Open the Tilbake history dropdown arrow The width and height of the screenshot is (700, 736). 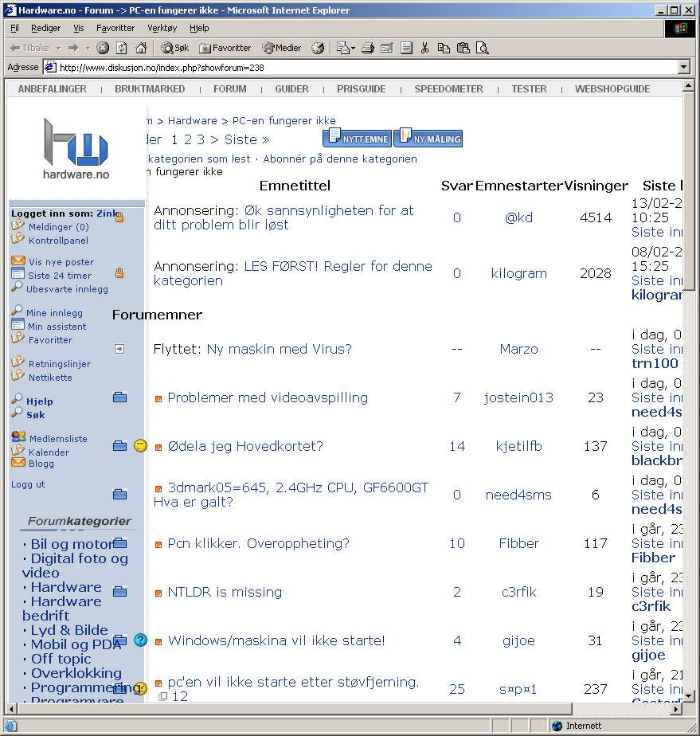[x=59, y=48]
